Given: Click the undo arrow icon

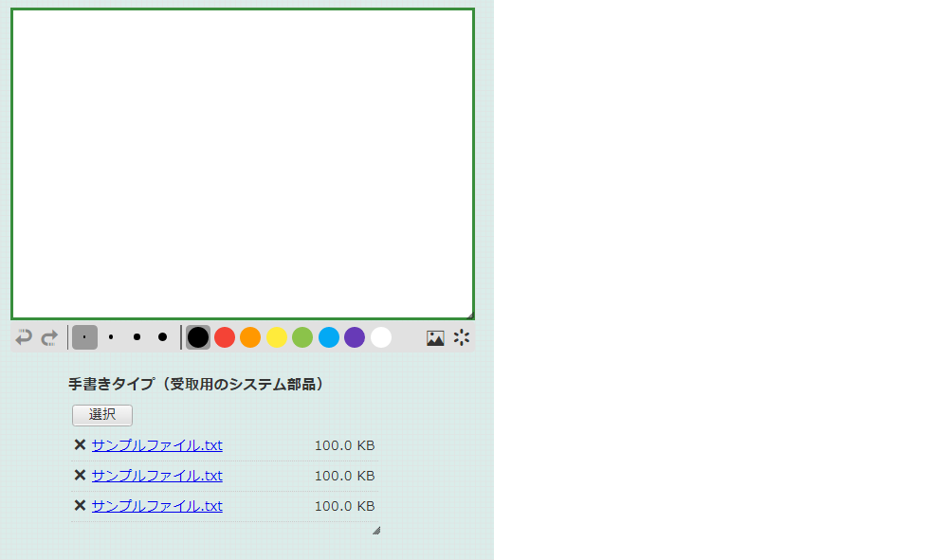Looking at the screenshot, I should (x=24, y=337).
